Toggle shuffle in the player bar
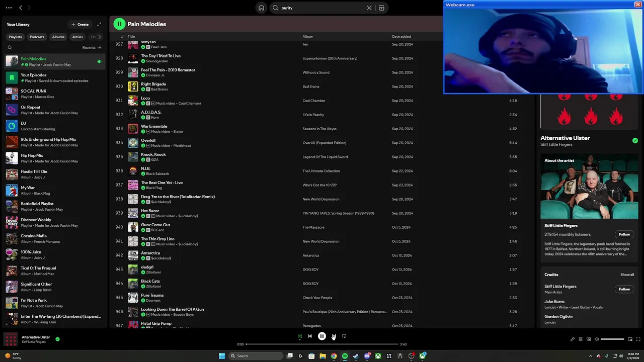 pos(300,336)
